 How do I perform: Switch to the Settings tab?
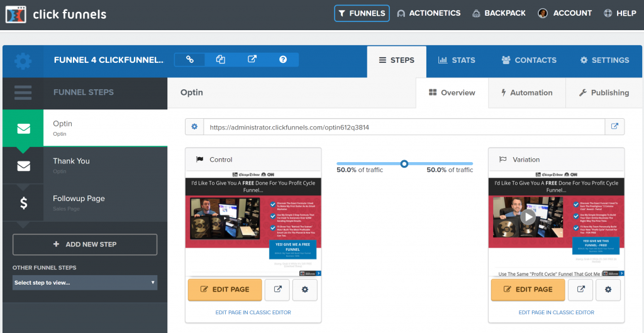[x=604, y=60]
